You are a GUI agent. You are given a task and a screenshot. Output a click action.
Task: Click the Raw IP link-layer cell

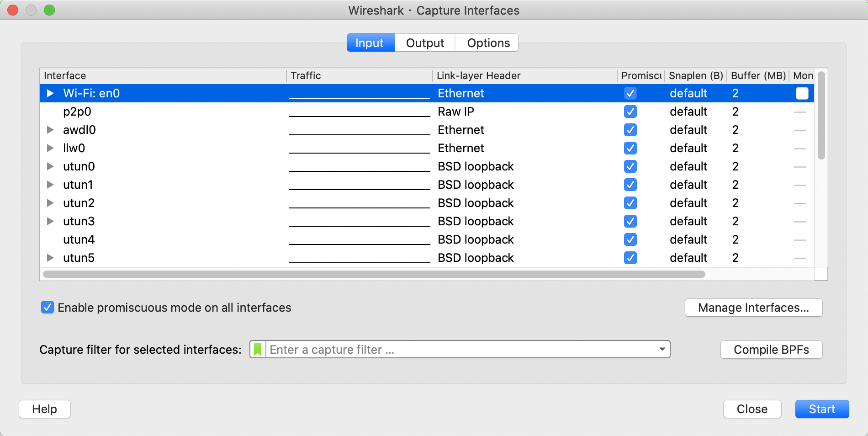(x=456, y=112)
